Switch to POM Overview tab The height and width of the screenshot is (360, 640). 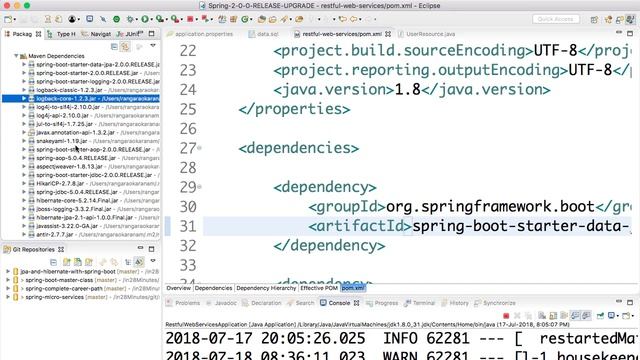click(178, 288)
